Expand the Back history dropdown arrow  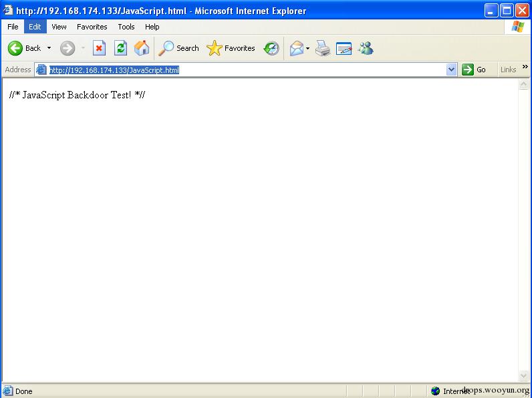click(x=49, y=48)
